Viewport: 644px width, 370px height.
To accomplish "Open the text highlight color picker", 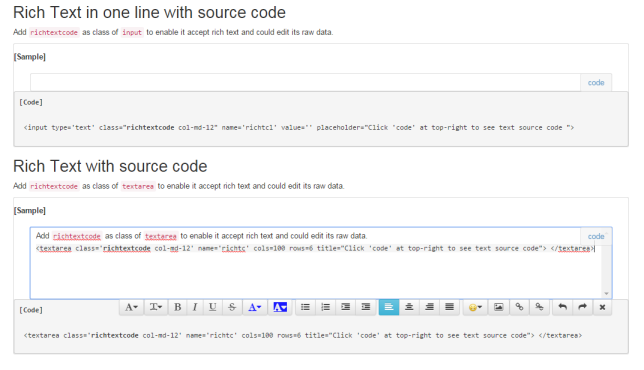I will click(x=280, y=307).
